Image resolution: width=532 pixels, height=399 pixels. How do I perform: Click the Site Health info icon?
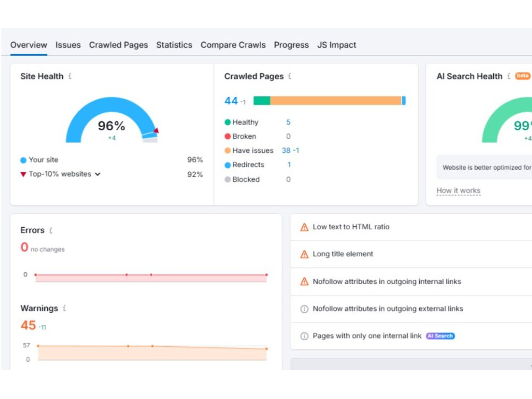tap(70, 76)
